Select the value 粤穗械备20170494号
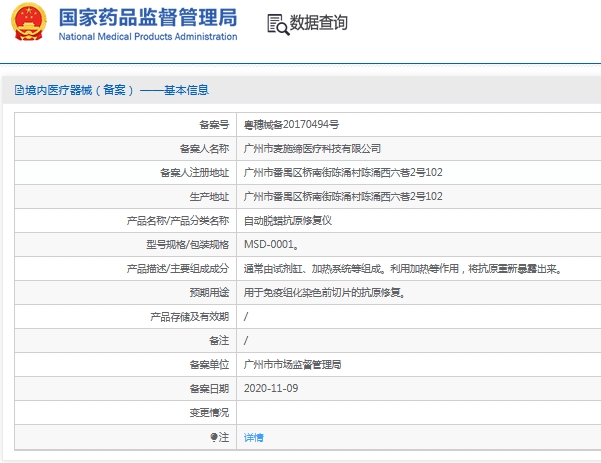 [291, 125]
